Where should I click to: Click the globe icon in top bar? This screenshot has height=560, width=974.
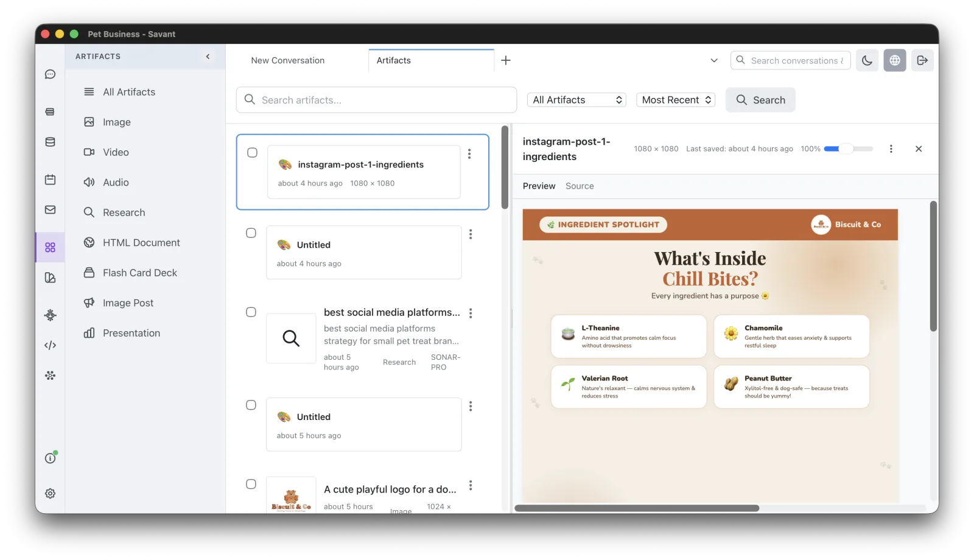pyautogui.click(x=895, y=60)
